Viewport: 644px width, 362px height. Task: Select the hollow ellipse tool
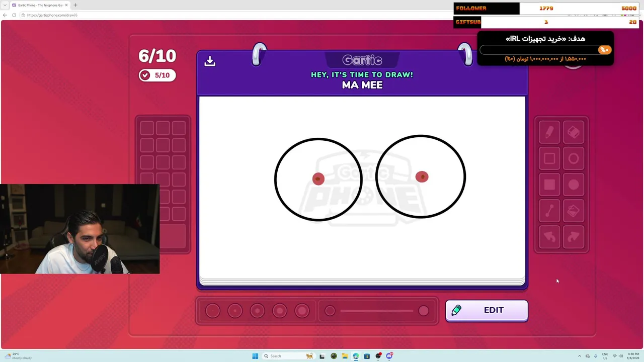coord(574,159)
